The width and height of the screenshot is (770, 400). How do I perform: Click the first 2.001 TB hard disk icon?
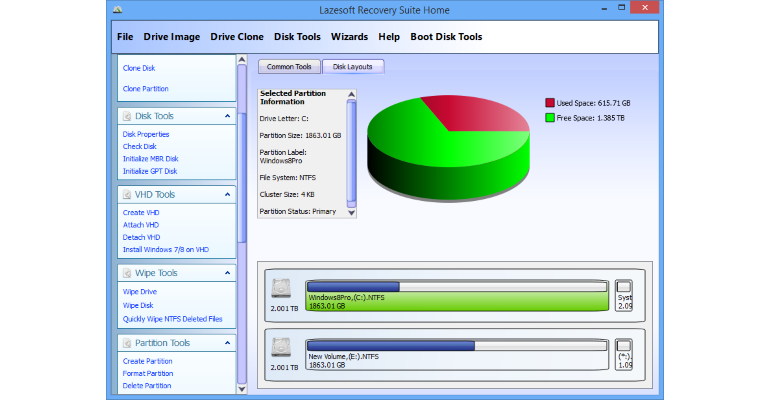[x=281, y=289]
